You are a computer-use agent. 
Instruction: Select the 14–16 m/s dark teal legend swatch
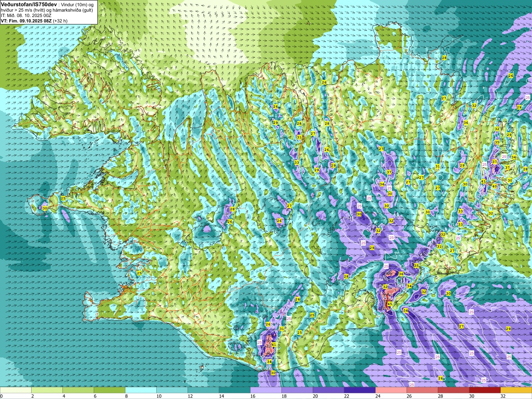coord(235,390)
